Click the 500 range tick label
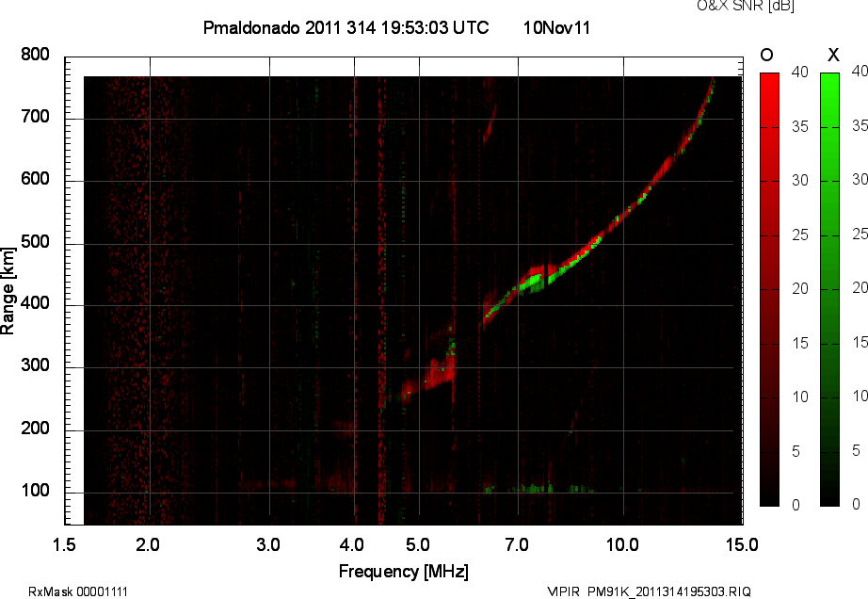 (x=36, y=242)
